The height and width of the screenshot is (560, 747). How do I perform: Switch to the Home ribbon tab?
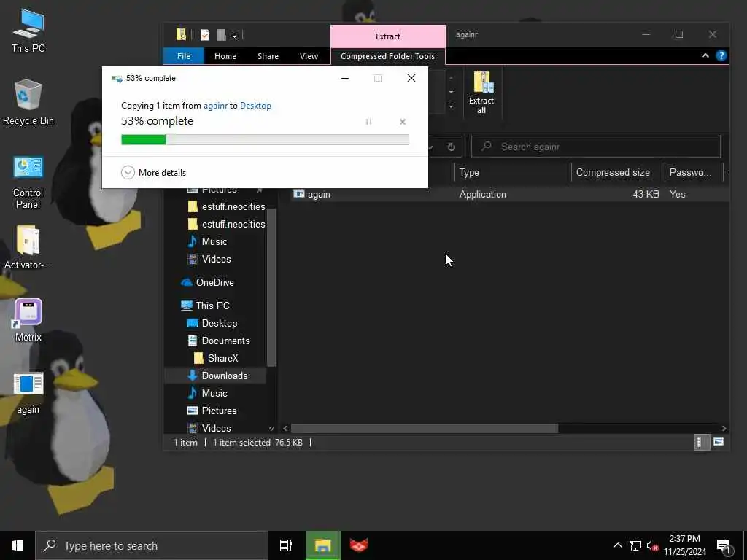click(225, 56)
